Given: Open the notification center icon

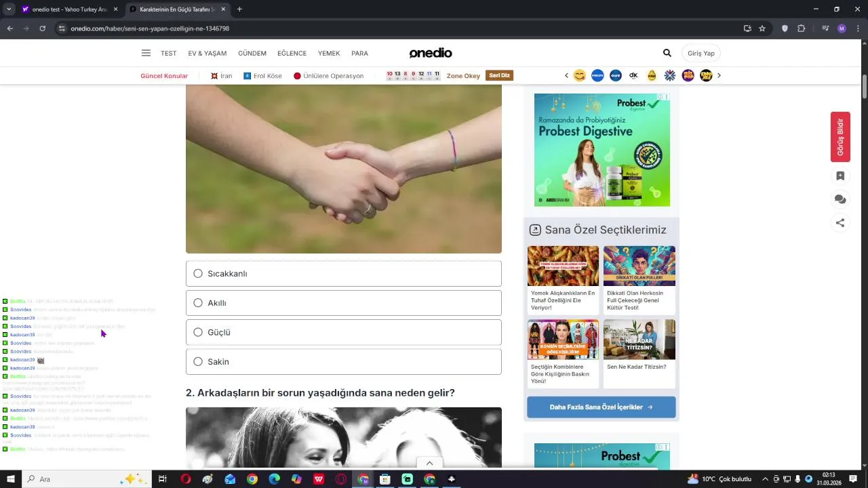Looking at the screenshot, I should tap(853, 479).
